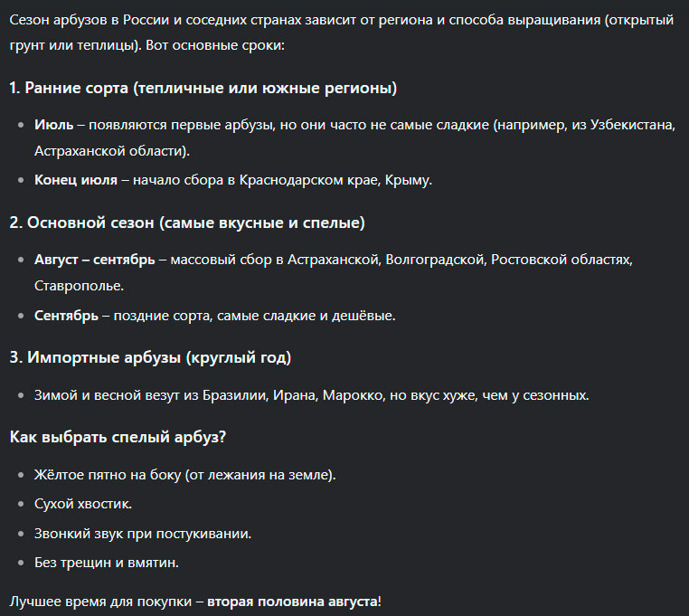Click the intro sentence starting Сезон арбузов
Screen dimensions: 689x616
[342, 33]
